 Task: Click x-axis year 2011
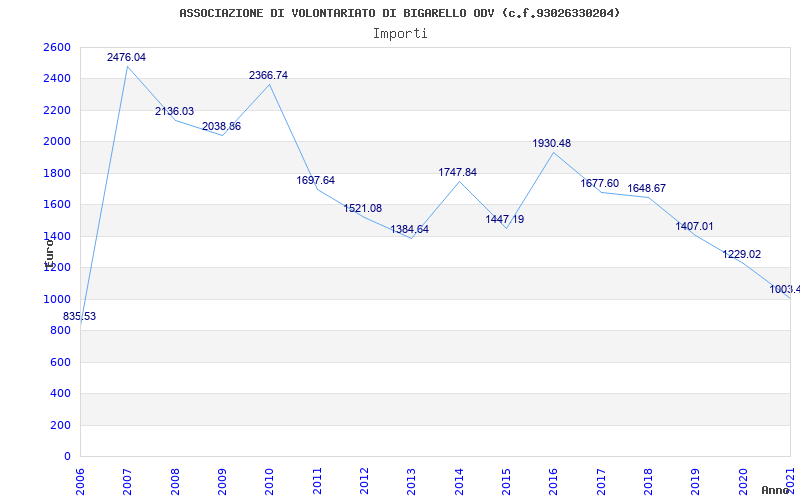coord(317,481)
